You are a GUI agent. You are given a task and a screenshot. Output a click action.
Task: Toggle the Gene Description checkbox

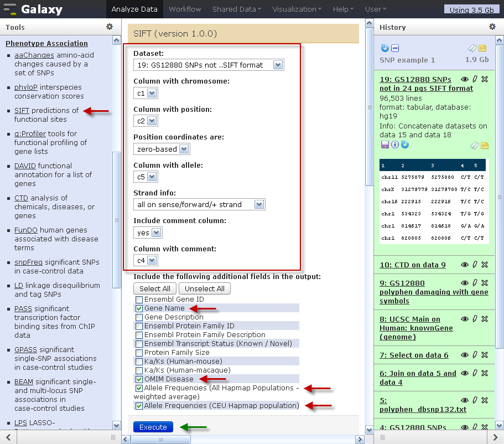pos(139,317)
